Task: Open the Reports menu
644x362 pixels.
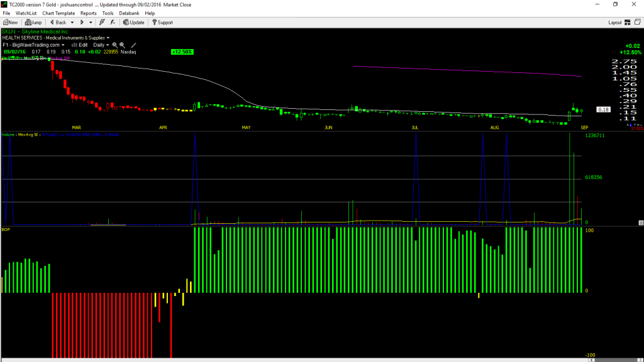Action: click(88, 13)
